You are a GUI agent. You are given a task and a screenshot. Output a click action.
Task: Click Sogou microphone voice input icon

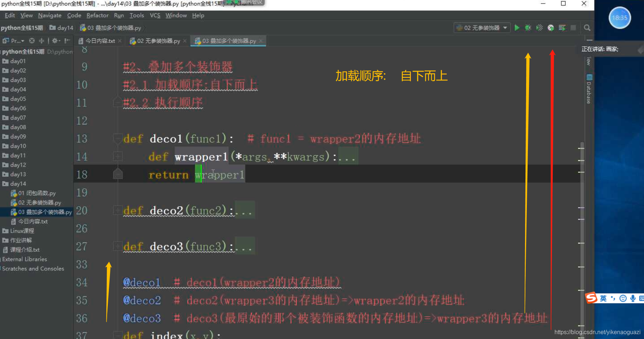point(633,298)
